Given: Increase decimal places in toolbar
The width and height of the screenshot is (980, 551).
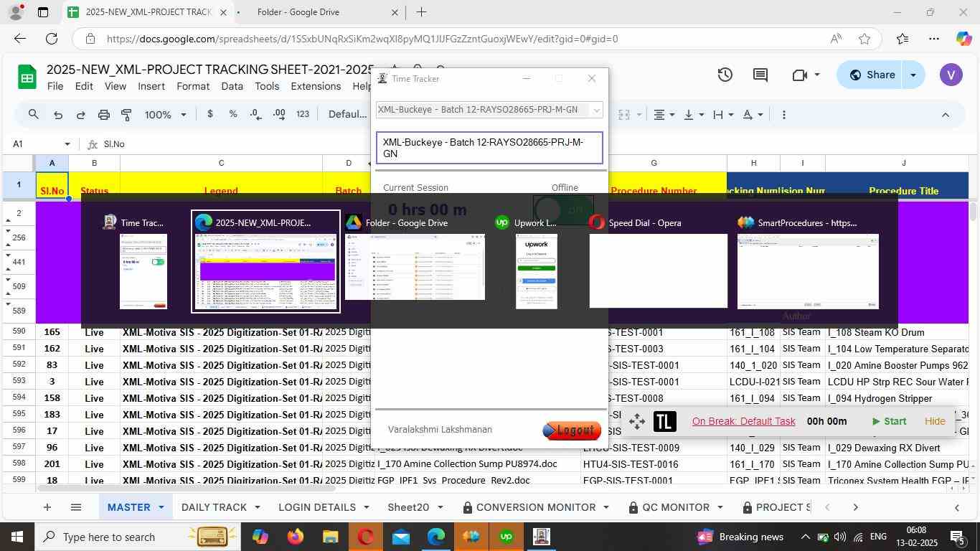Looking at the screenshot, I should pos(279,114).
